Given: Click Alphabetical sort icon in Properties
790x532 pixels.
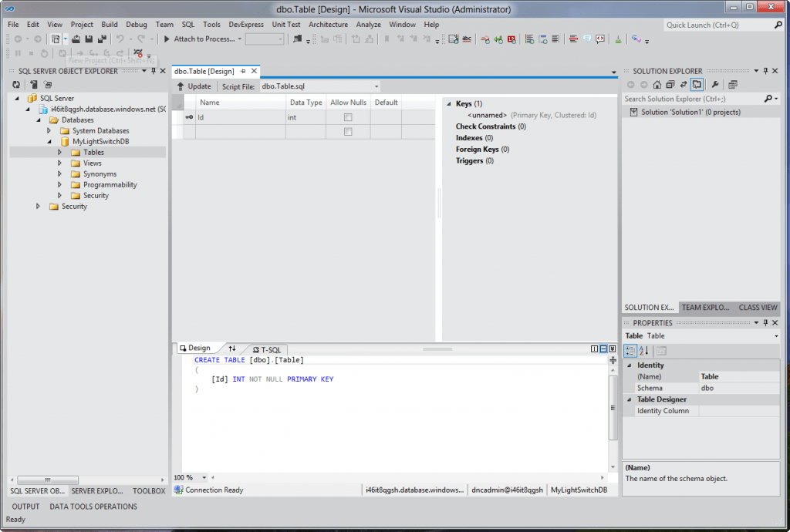Looking at the screenshot, I should coord(644,351).
